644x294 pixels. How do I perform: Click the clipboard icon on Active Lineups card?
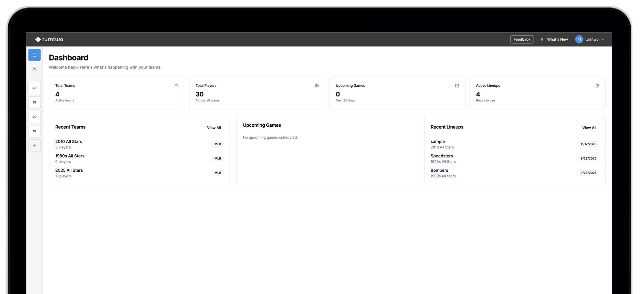tap(597, 85)
